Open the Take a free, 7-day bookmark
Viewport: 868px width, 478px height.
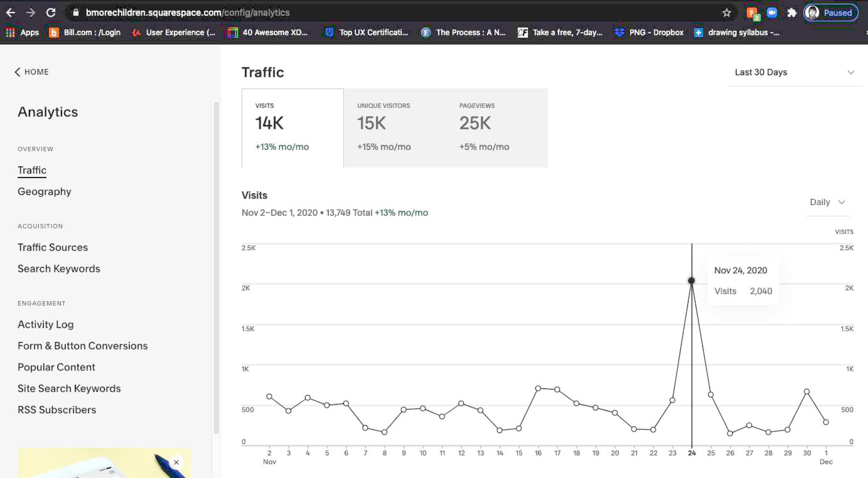[560, 33]
